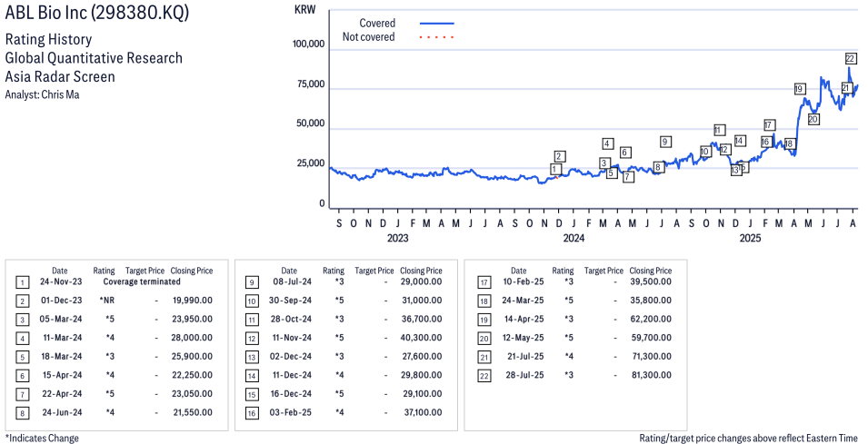Click the red dotted Not covered line

437,37
